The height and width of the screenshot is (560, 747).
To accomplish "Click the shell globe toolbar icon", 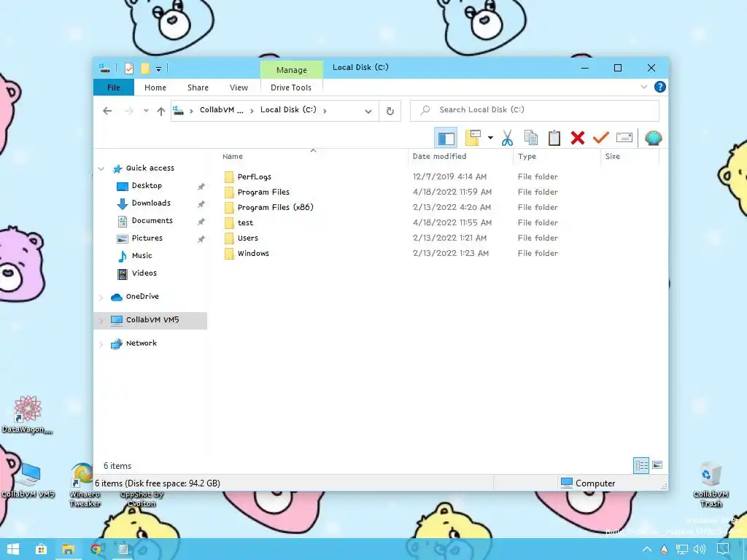I will [653, 138].
